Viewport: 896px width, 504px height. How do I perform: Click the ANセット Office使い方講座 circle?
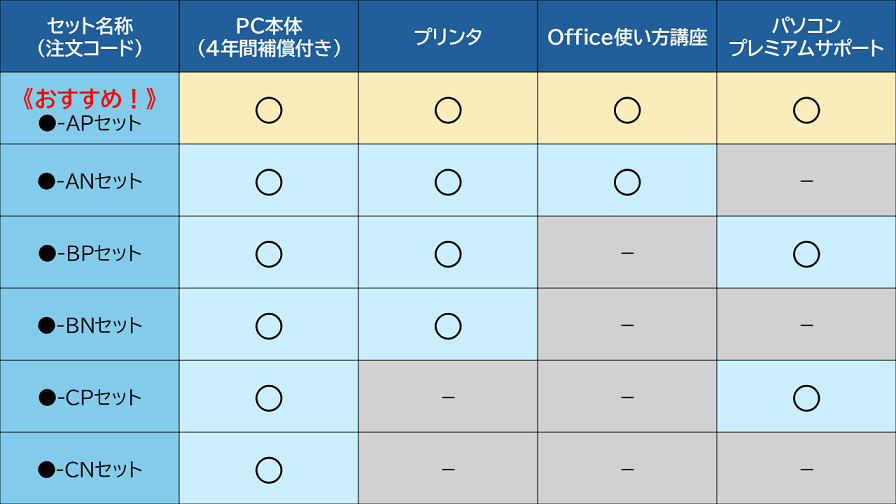pos(627,182)
